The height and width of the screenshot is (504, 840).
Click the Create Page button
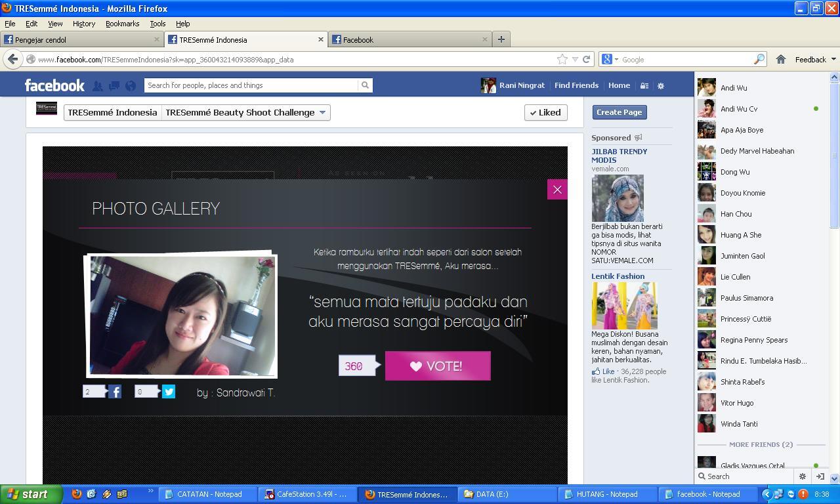[x=619, y=112]
